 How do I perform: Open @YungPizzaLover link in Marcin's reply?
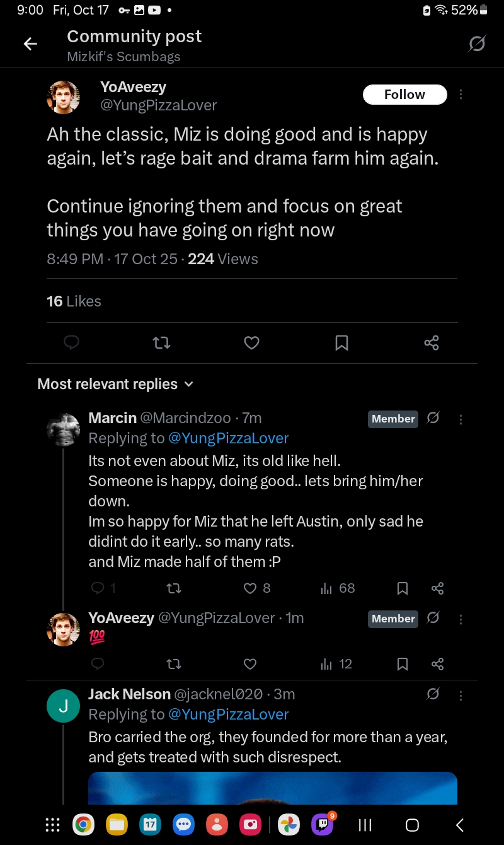(228, 438)
